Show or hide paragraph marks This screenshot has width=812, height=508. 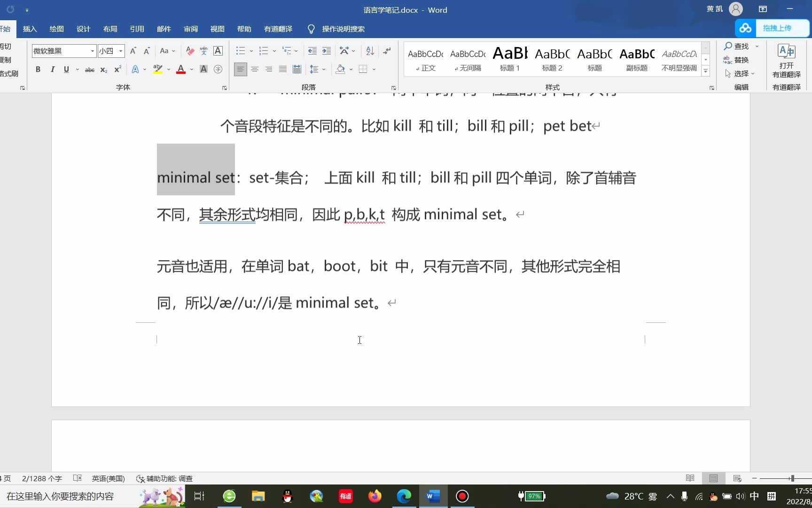(387, 51)
